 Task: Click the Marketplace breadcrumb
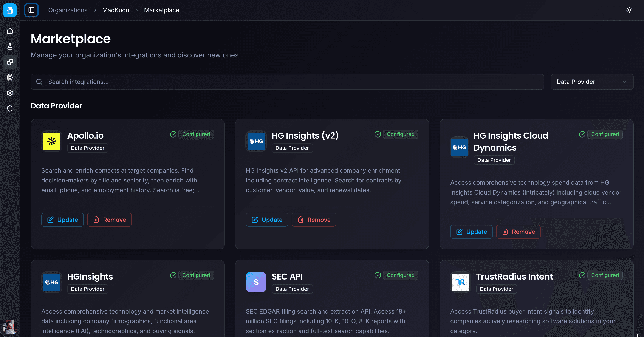(x=161, y=10)
